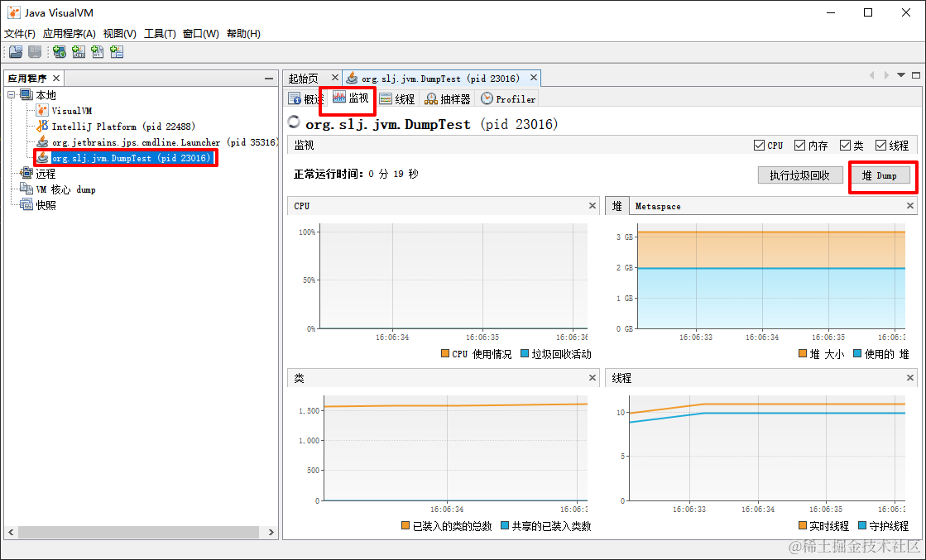Open the Profiler tab
The image size is (926, 560).
(508, 98)
